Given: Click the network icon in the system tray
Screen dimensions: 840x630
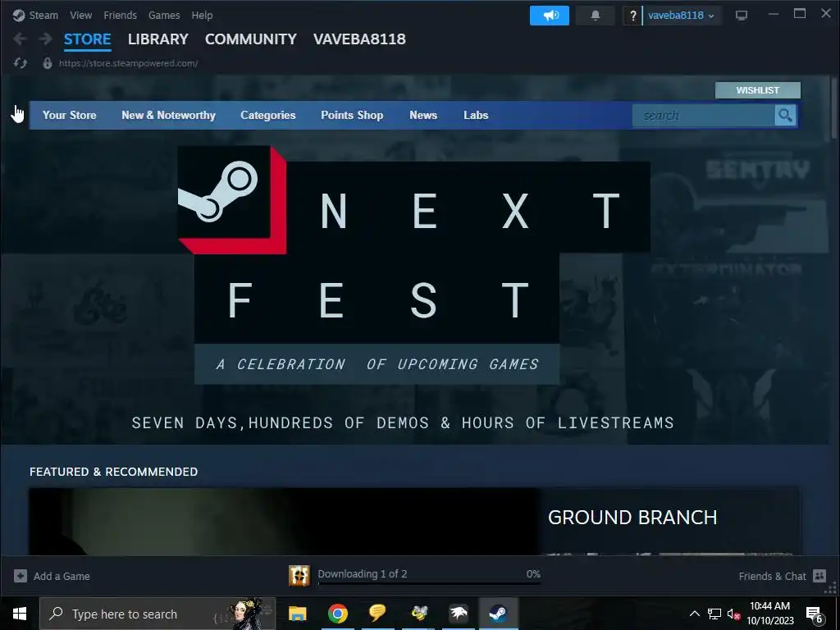Looking at the screenshot, I should click(x=714, y=614).
